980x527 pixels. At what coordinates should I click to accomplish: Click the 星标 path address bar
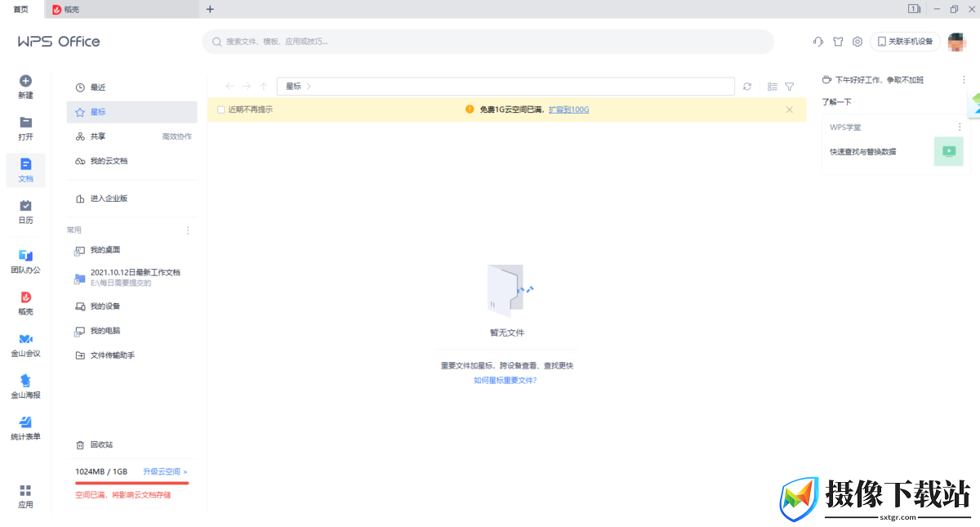coord(506,86)
